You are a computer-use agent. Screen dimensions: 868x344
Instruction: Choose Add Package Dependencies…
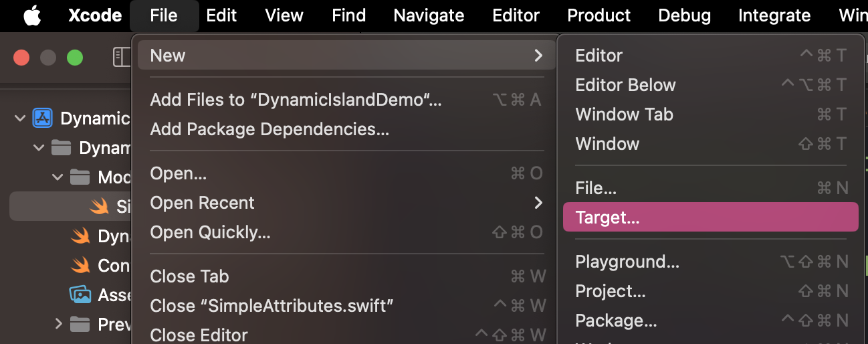point(346,129)
